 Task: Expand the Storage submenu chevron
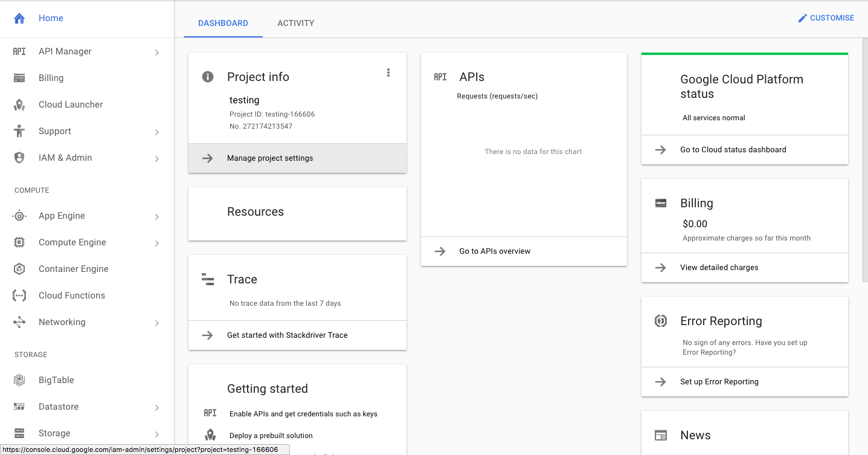[157, 434]
